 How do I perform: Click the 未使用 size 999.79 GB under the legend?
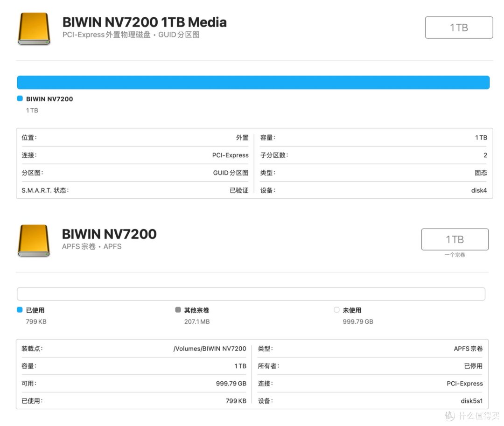358,321
